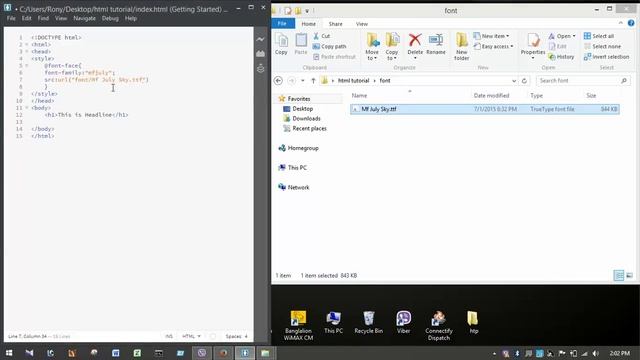This screenshot has width=640, height=360.
Task: Click Copy path in Clipboard group
Action: pyautogui.click(x=329, y=47)
